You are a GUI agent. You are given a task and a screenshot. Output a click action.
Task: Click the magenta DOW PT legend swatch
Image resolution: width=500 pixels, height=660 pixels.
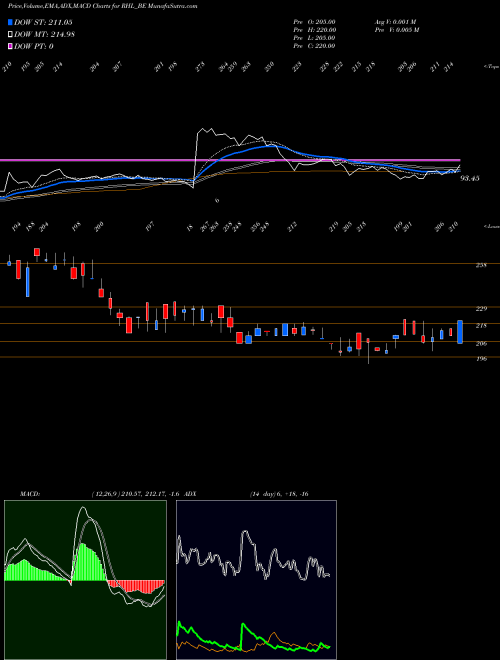point(11,46)
